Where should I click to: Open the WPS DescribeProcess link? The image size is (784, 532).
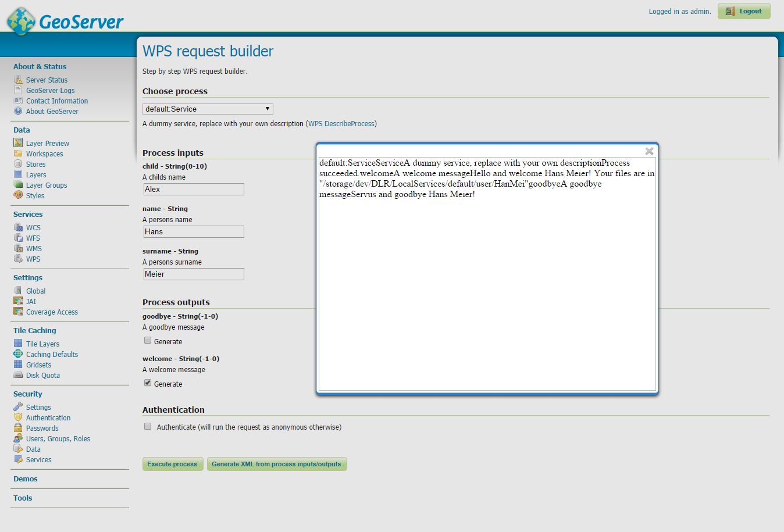coord(341,124)
